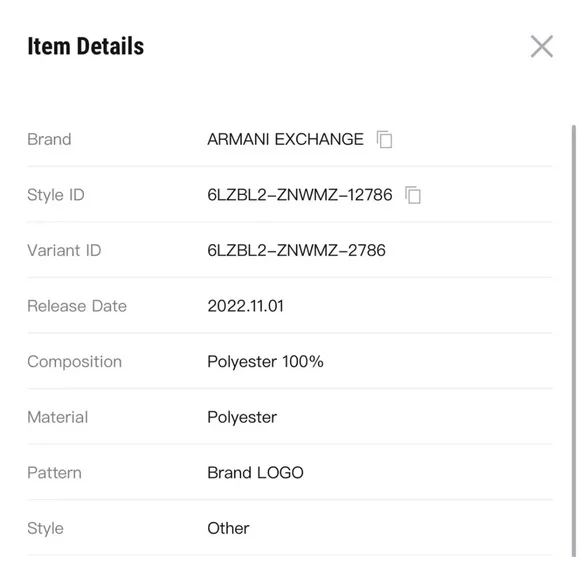Click the Pattern field label

tap(54, 473)
